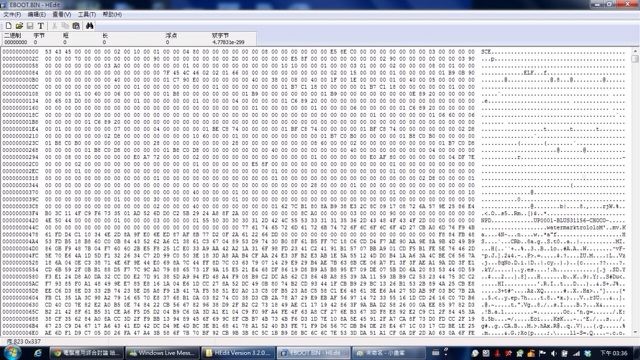Viewport: 640px width, 360px height.
Task: Click the binary value 00000000 field
Action: point(16,42)
